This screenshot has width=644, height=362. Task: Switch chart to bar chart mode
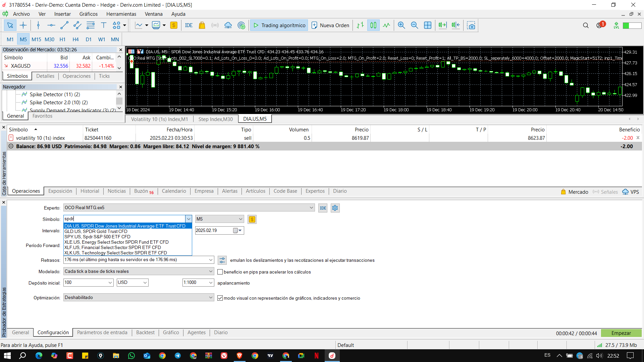pos(360,25)
